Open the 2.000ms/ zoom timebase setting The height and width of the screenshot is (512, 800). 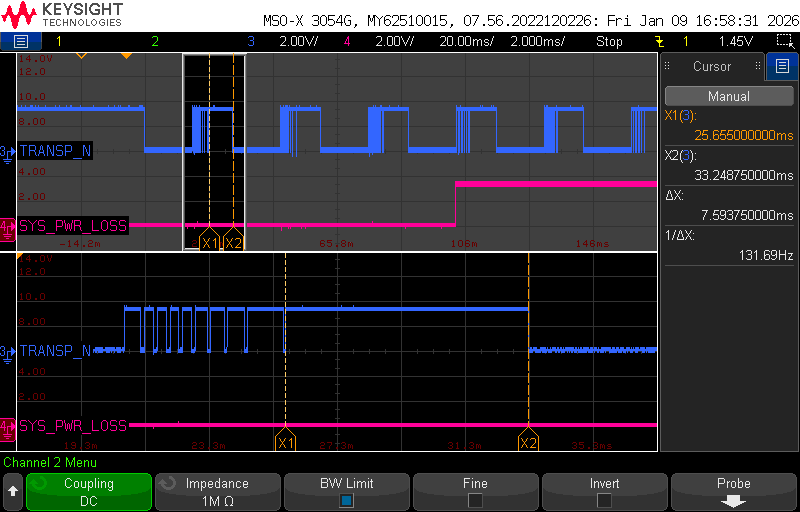pos(537,41)
